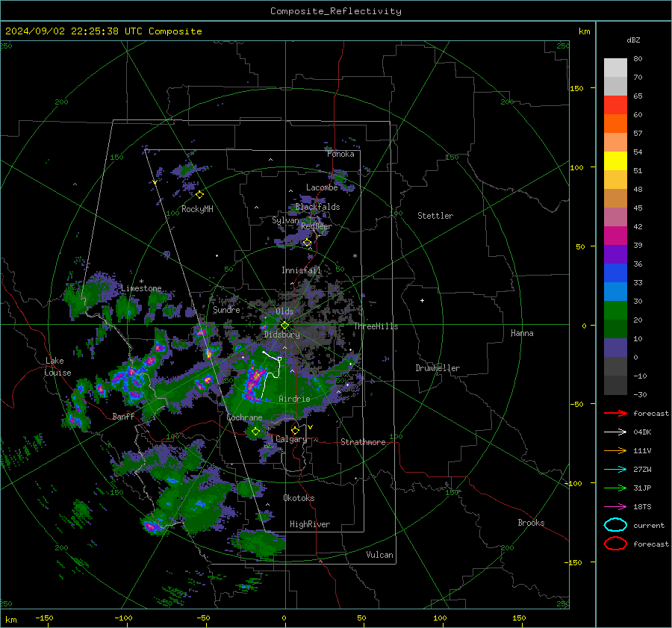The image size is (672, 628).
Task: Click the Cochrane label
Action: tap(244, 417)
